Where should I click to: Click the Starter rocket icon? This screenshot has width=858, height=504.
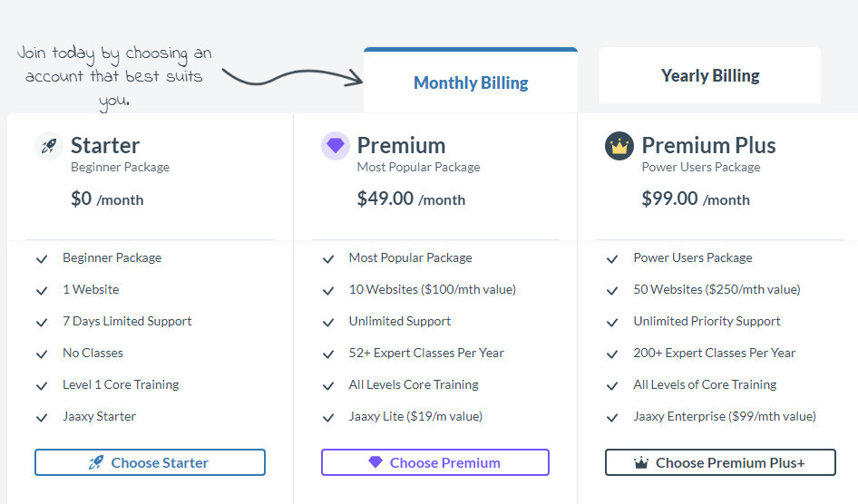tap(49, 146)
